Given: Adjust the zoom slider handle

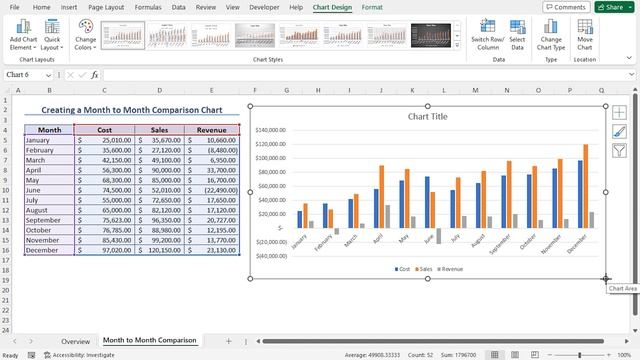Looking at the screenshot, I should tap(580, 355).
